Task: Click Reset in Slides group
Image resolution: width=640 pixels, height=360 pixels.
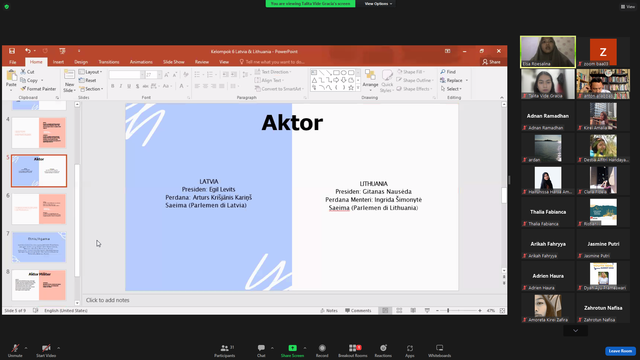Action: click(x=88, y=80)
